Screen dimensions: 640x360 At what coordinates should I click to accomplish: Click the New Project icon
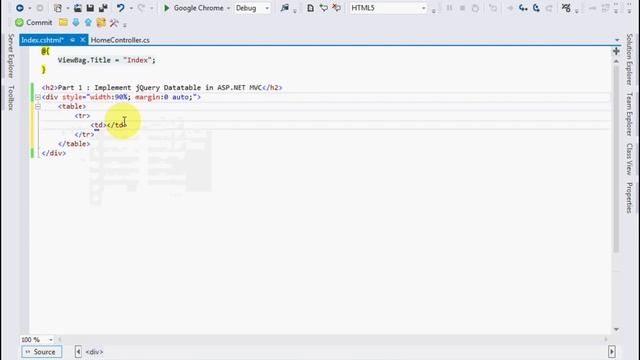pyautogui.click(x=58, y=8)
